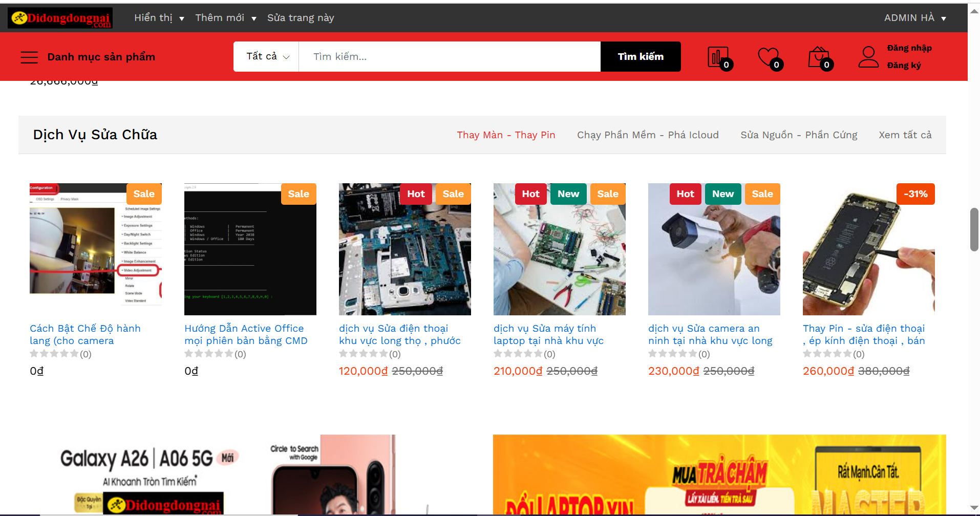Select the Sửa Nguồn - Phần Cứng tab
This screenshot has height=516, width=980.
799,135
